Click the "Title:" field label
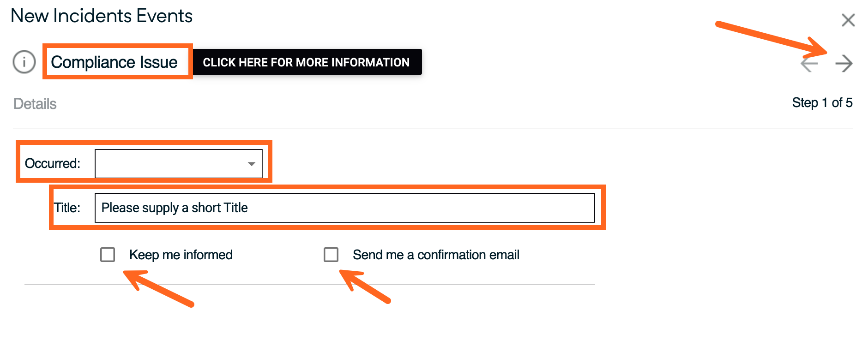 click(67, 208)
